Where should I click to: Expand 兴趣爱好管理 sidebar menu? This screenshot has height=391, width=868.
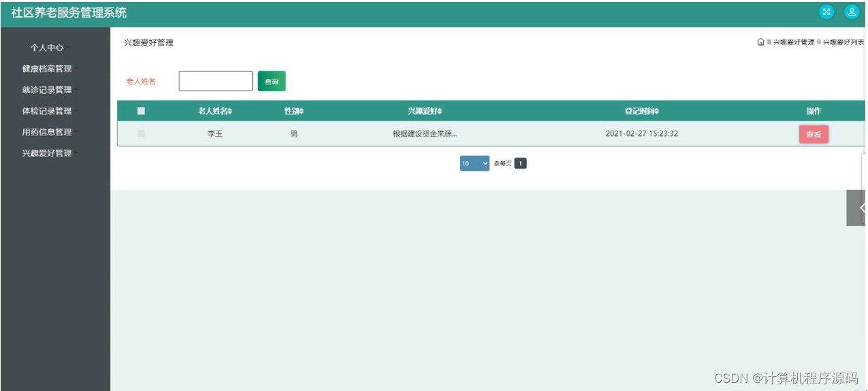coord(50,153)
